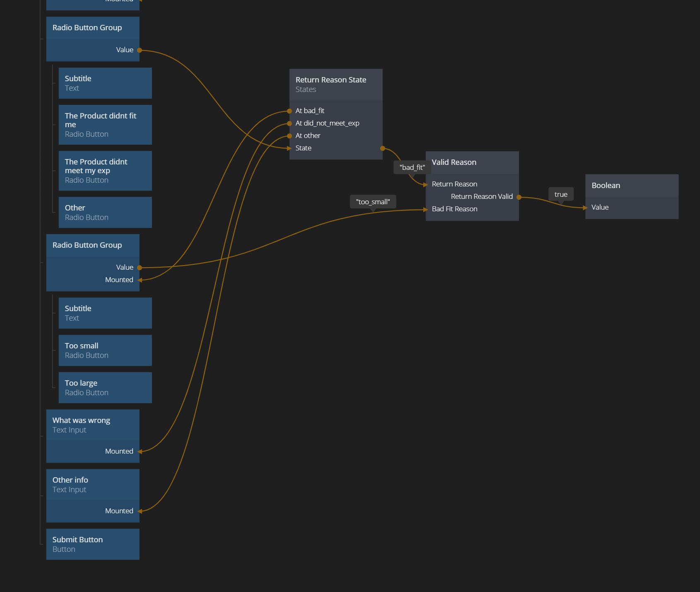The height and width of the screenshot is (592, 700).
Task: Click the Boolean node's Value input arrow
Action: tap(585, 208)
